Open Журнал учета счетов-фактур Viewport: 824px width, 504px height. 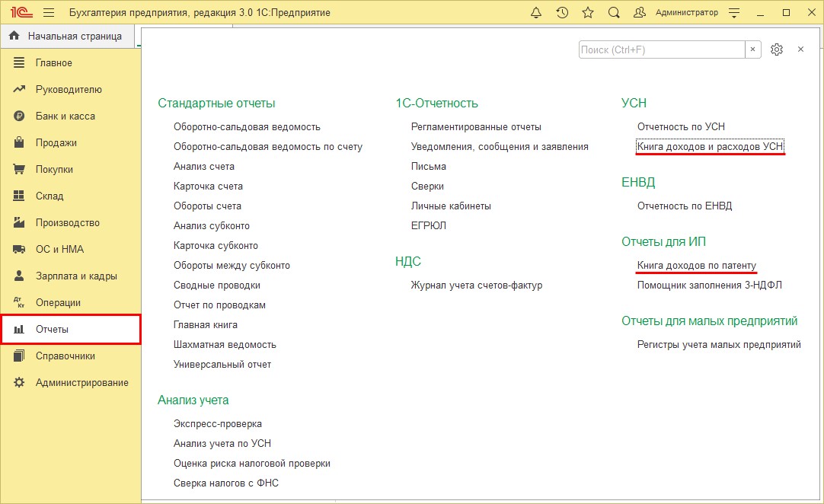click(477, 285)
